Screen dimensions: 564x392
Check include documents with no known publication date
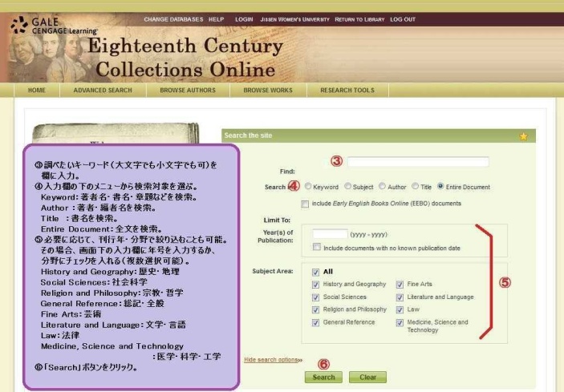(x=318, y=248)
